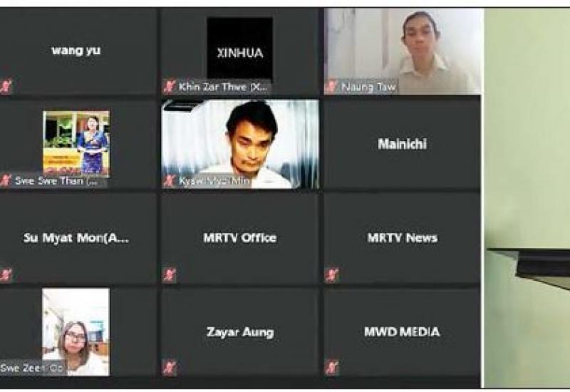This screenshot has height=392, width=570.
Task: Click muted mic icon on wang yu tile
Action: coord(6,86)
